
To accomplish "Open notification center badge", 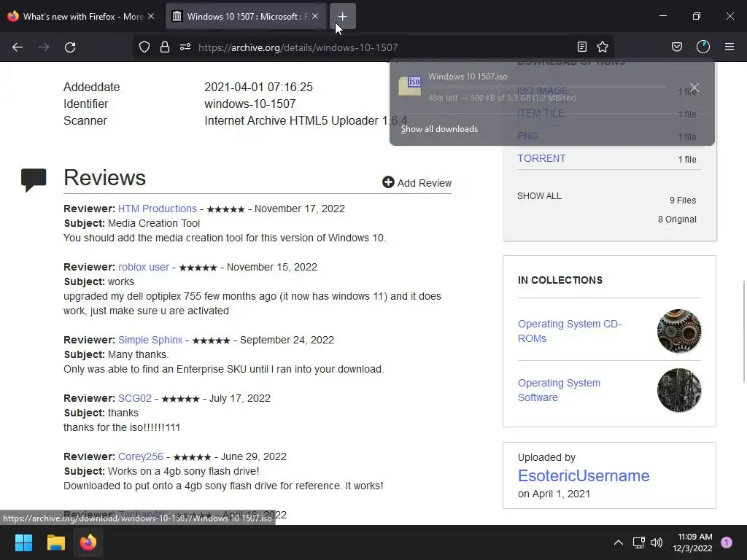I will click(727, 542).
